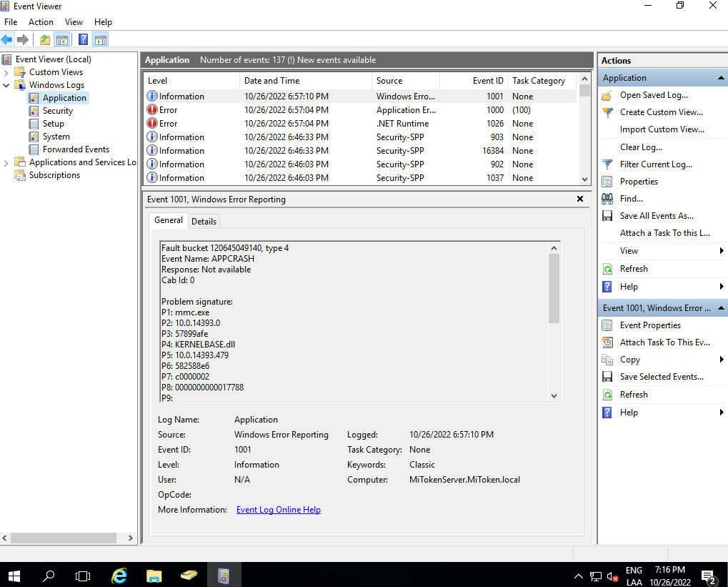Click upper Refresh icon under Application actions

pyautogui.click(x=607, y=269)
